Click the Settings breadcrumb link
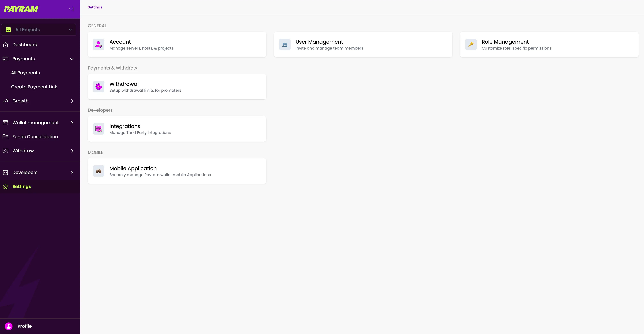Image resolution: width=644 pixels, height=334 pixels. pos(95,7)
